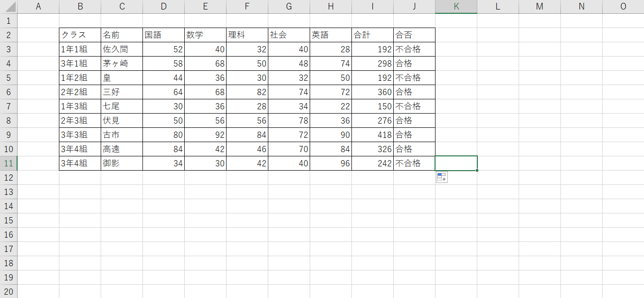This screenshot has width=644, height=298.
Task: Click total cell showing 242
Action: click(373, 163)
